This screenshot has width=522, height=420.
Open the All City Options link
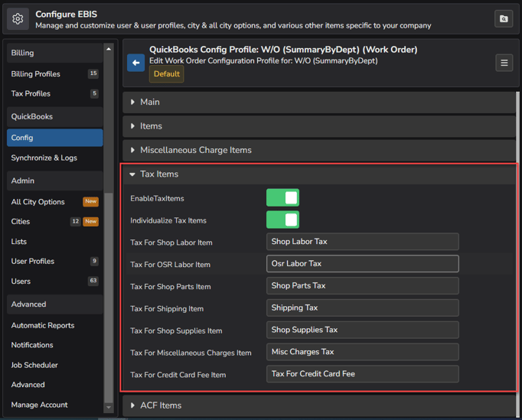click(x=38, y=202)
